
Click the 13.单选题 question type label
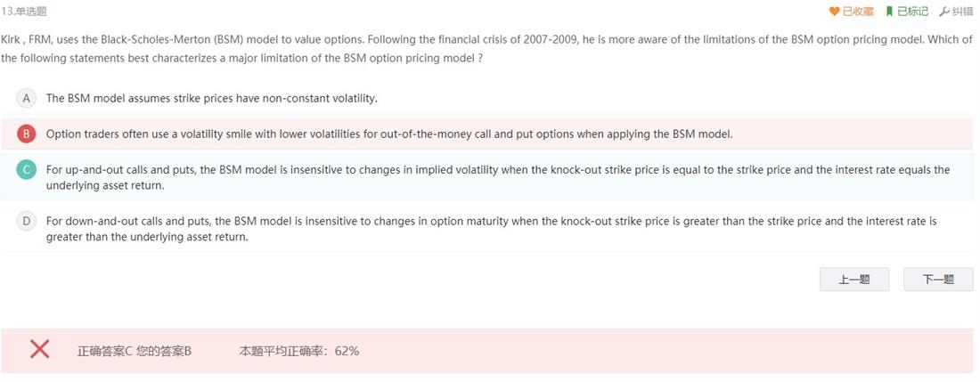click(x=24, y=12)
